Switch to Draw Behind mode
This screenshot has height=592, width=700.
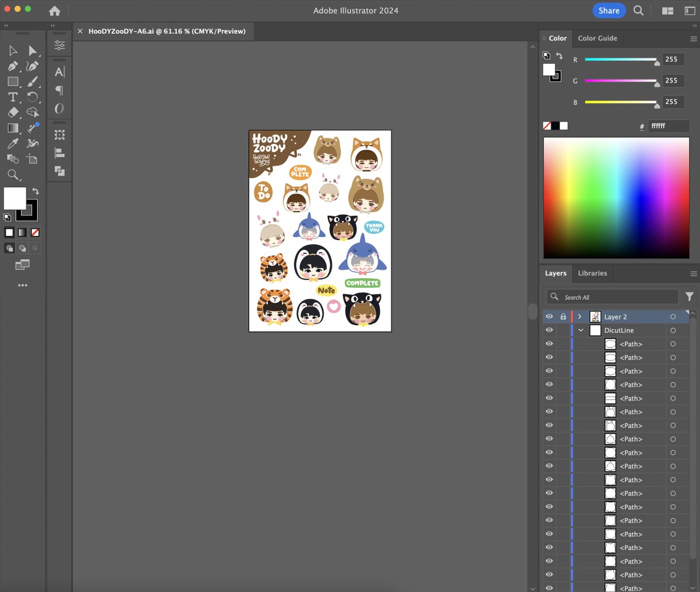pyautogui.click(x=22, y=248)
